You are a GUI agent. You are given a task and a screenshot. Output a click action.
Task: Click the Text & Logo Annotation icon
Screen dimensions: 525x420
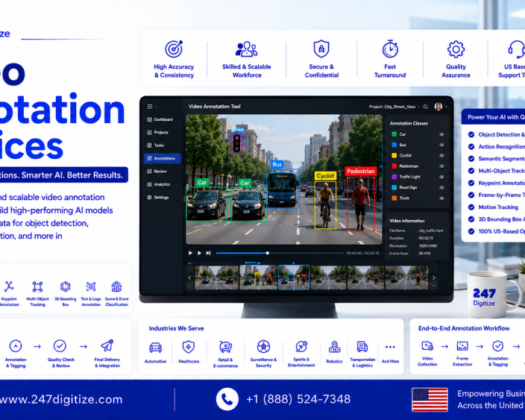(91, 286)
